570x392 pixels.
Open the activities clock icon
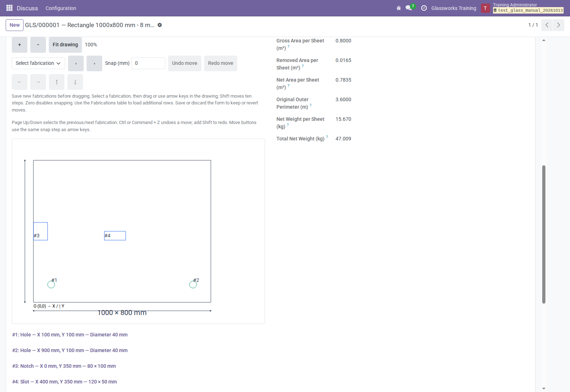pos(424,8)
